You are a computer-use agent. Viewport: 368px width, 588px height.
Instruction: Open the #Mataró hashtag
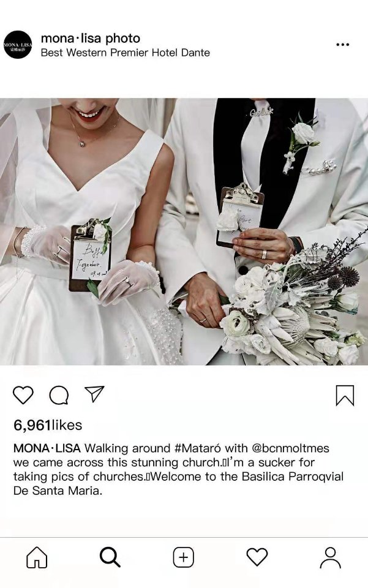(198, 448)
